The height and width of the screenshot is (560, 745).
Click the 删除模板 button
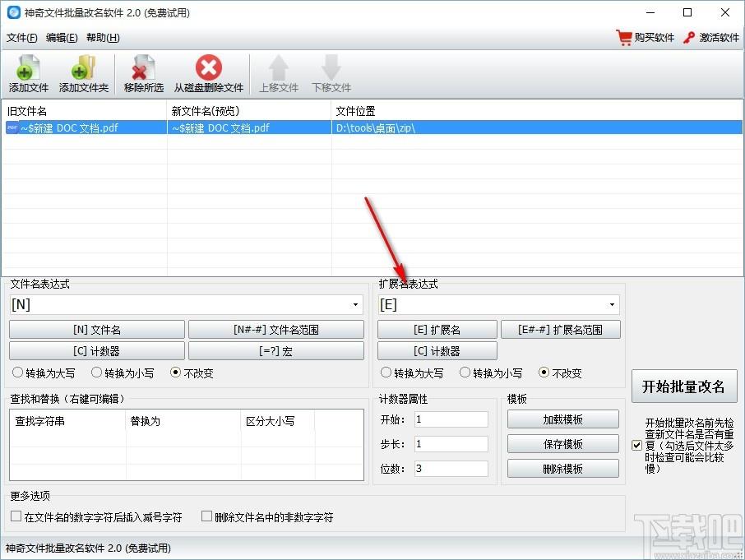563,469
